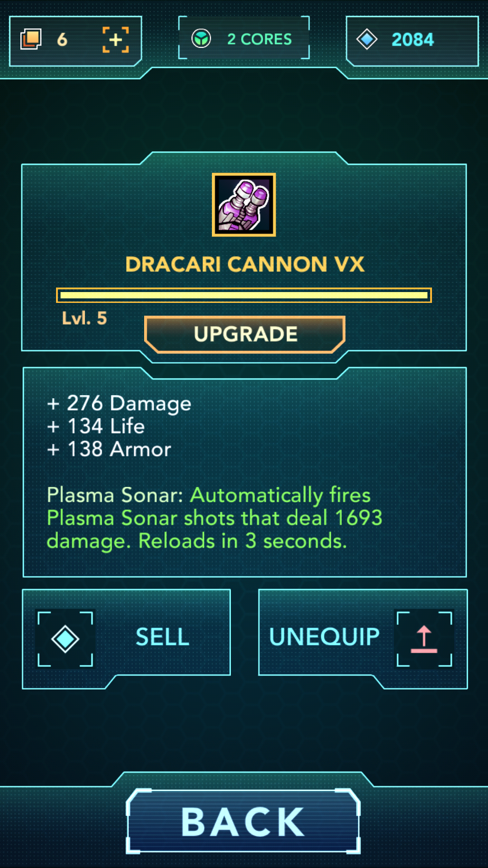Tap the green core sphere icon

(x=201, y=39)
